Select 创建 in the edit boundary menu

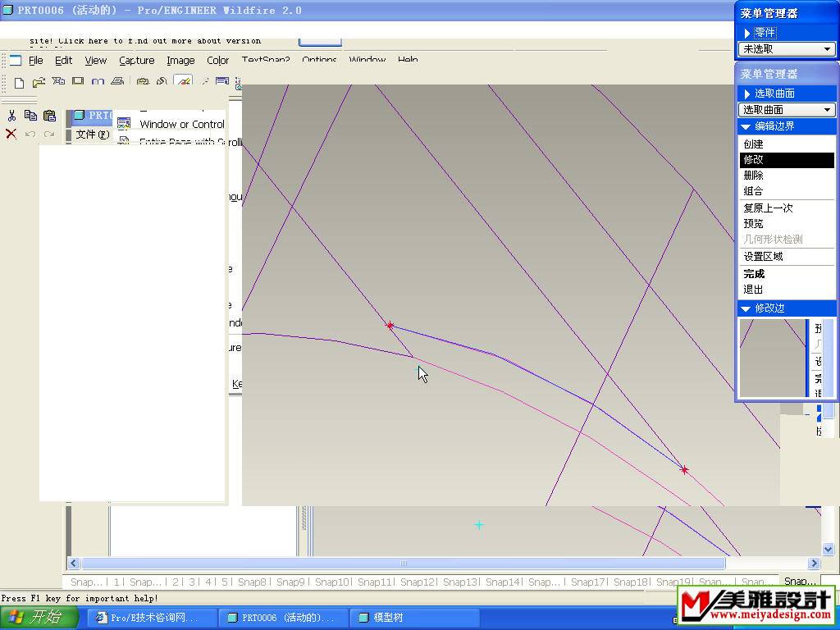753,144
